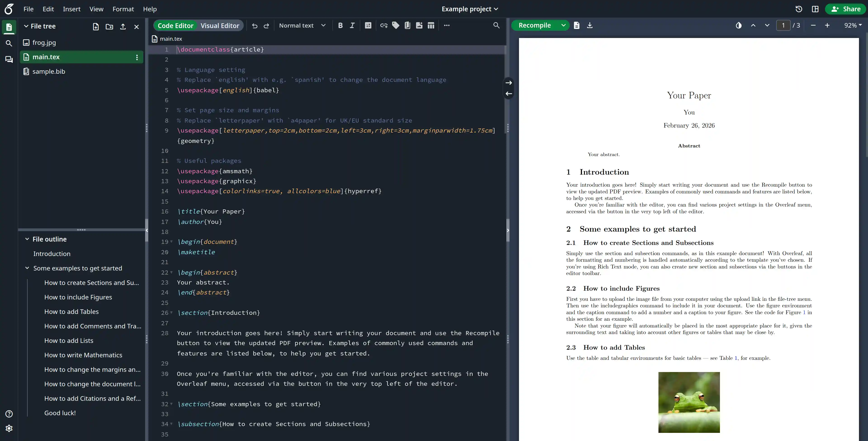The width and height of the screenshot is (868, 441).
Task: Open the insert math icon
Action: pyautogui.click(x=368, y=25)
